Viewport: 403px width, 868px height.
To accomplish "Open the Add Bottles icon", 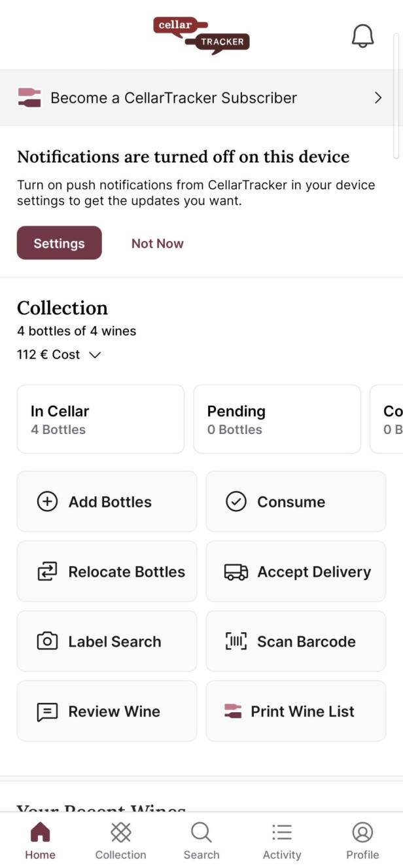I will [x=46, y=501].
